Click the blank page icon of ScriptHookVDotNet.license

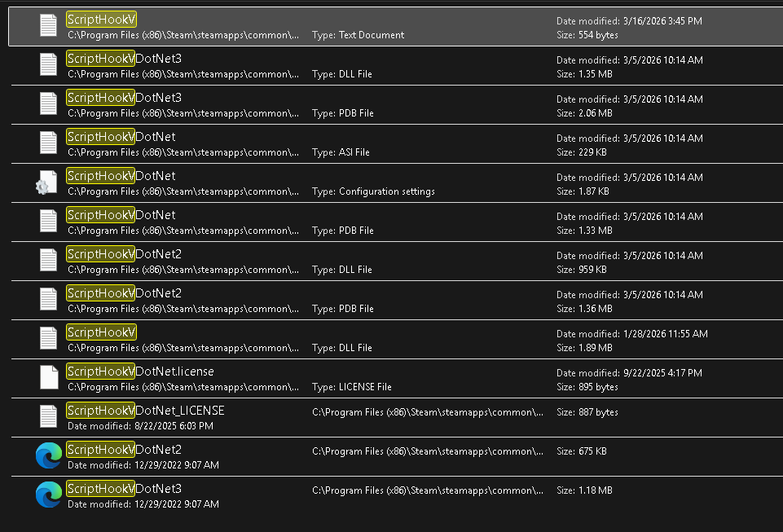click(49, 377)
